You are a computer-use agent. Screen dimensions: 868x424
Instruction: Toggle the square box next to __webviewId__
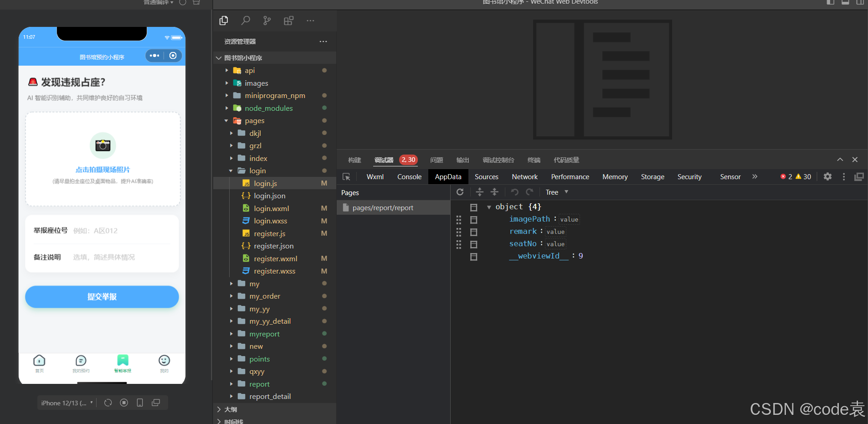click(474, 257)
